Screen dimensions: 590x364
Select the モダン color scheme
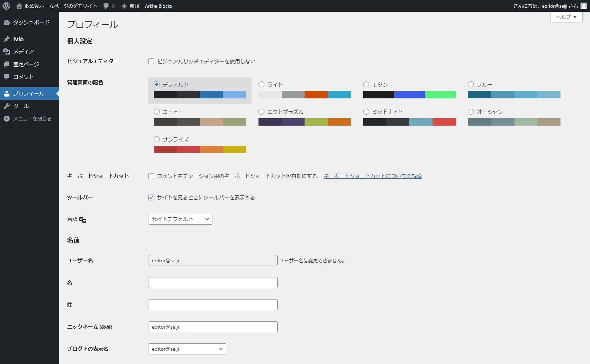point(366,84)
